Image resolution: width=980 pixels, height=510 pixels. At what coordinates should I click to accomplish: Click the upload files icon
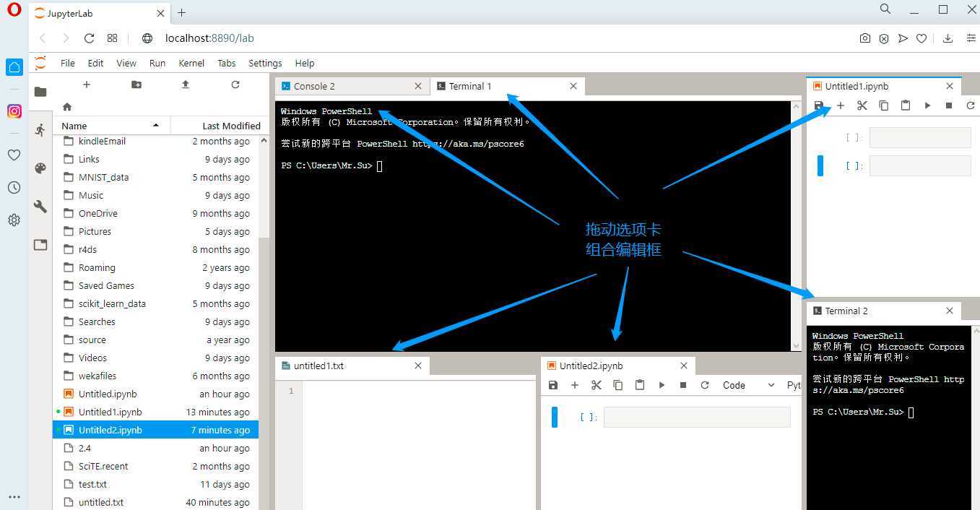click(x=186, y=85)
